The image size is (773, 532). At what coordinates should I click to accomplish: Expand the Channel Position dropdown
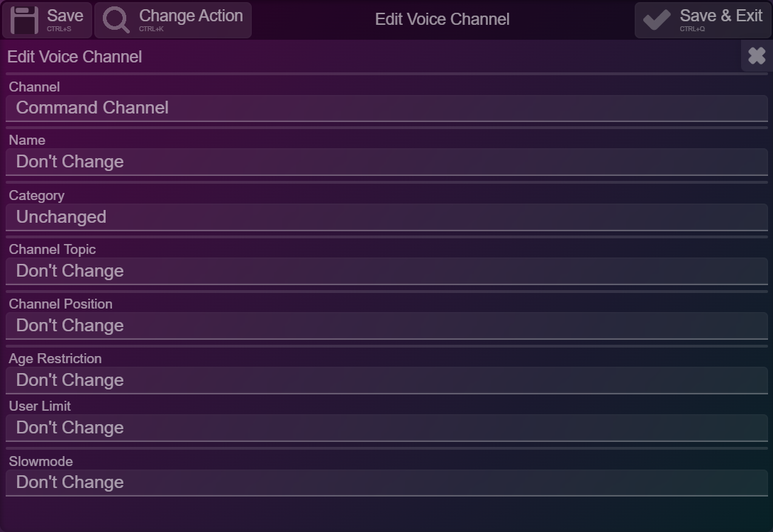click(386, 326)
